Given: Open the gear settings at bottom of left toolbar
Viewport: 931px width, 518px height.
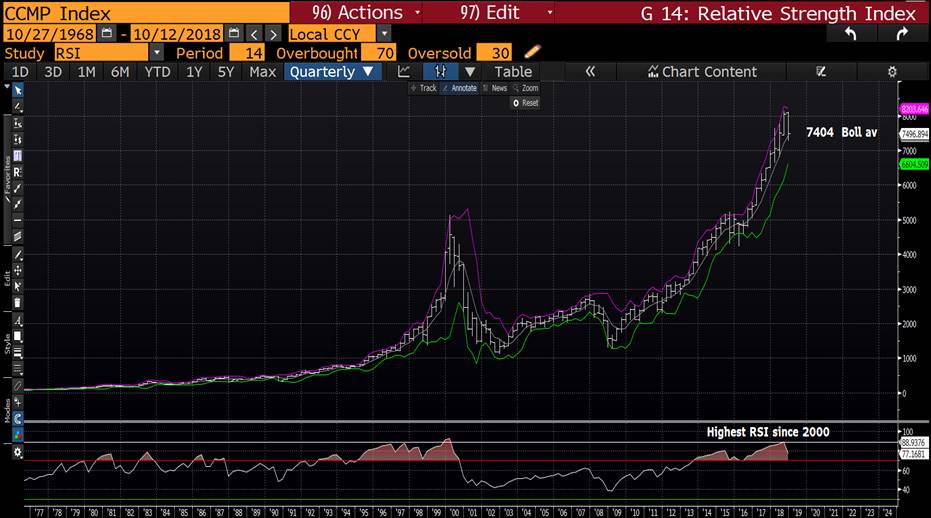Looking at the screenshot, I should pyautogui.click(x=18, y=452).
